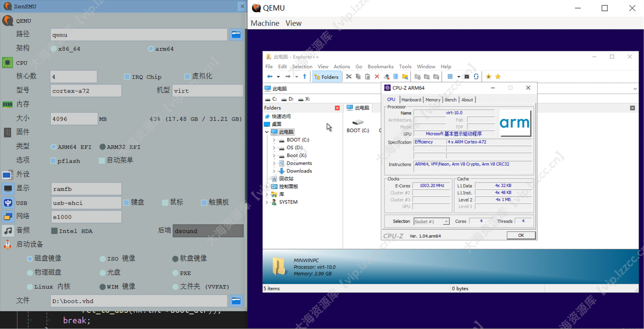
Task: Click the Forward arrow in Explorer++ toolbar
Action: click(288, 77)
